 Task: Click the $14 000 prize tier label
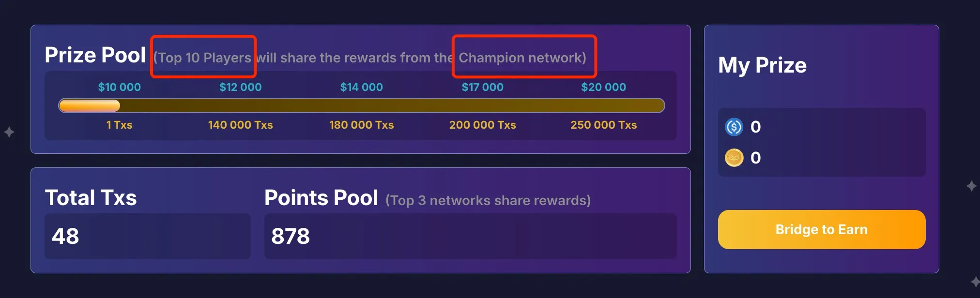click(361, 87)
